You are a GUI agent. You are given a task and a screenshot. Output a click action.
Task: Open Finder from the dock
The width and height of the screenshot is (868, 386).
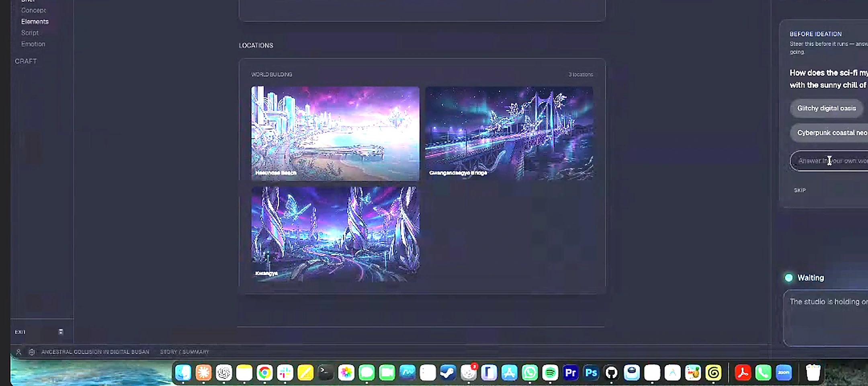(183, 373)
